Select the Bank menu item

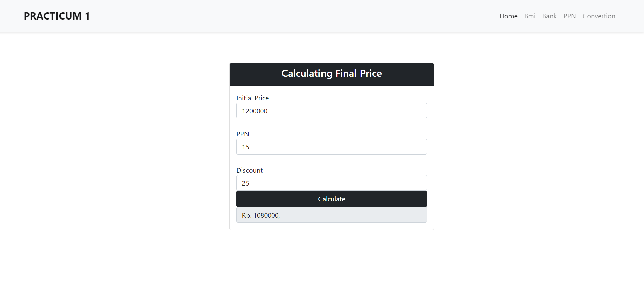coord(549,16)
